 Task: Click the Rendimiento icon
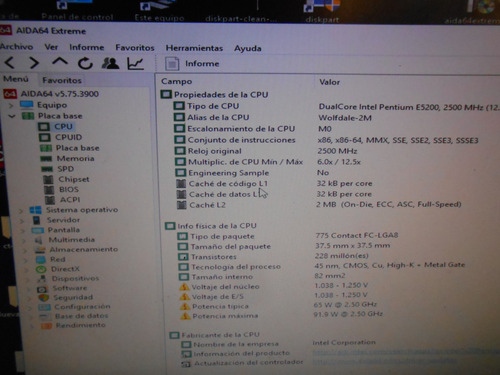(x=46, y=326)
